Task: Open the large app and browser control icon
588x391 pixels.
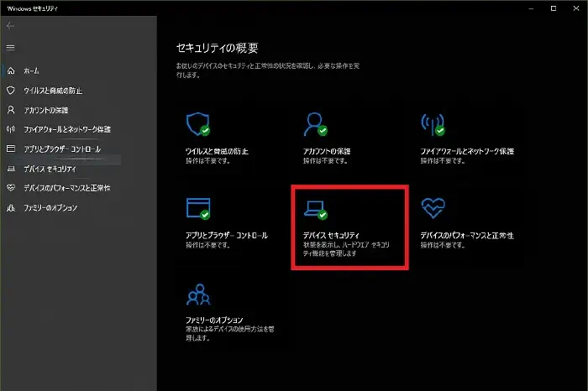Action: pos(198,208)
